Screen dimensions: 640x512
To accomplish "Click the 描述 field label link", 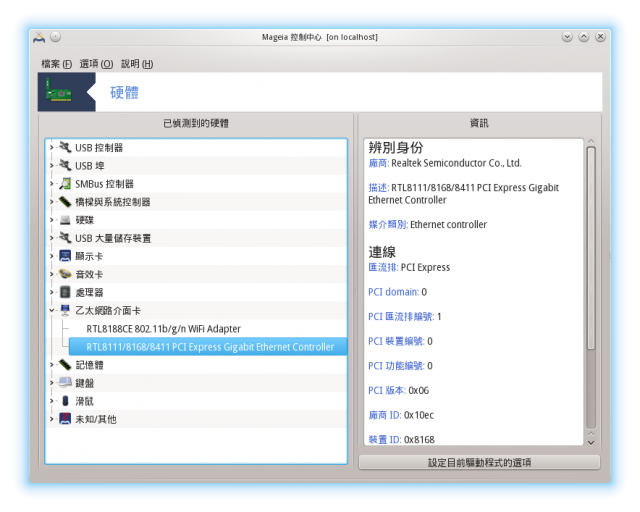I will pos(378,187).
